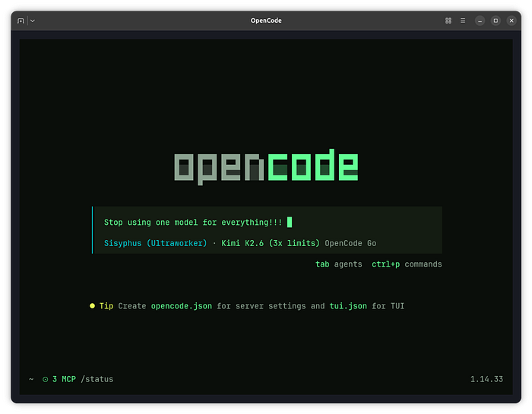Click the tui.json filename in the tip
This screenshot has width=532, height=414.
(x=348, y=306)
